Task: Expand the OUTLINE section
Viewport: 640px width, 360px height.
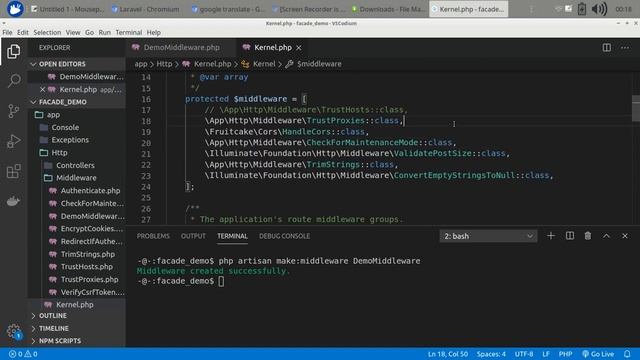Action: point(77,316)
